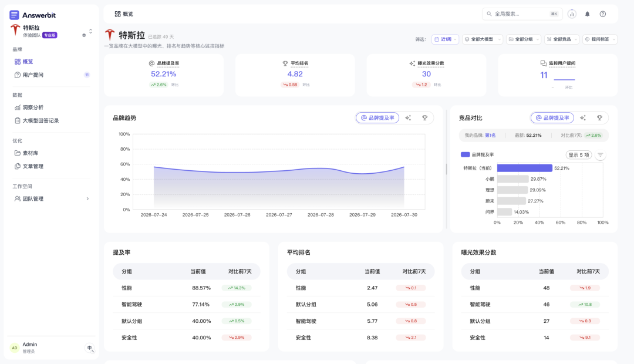Open team settings gear icon
The image size is (634, 364).
pos(84,35)
